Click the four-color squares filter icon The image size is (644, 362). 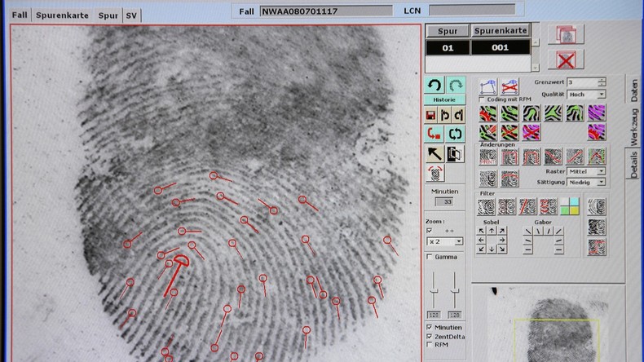570,206
